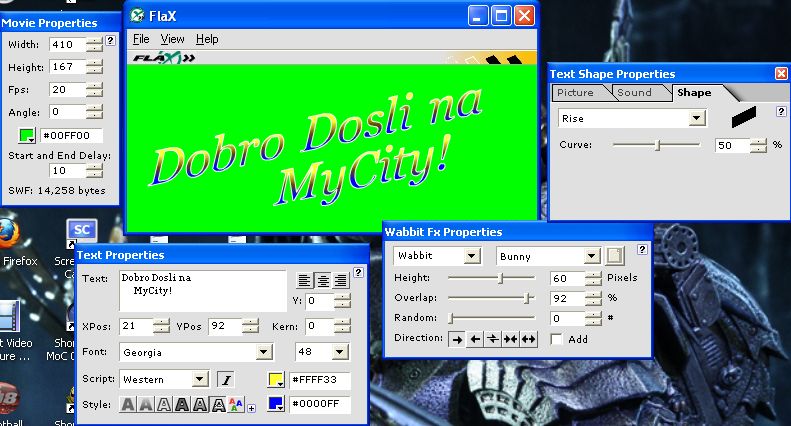Open help in Text Properties panel
This screenshot has height=426, width=791.
[358, 273]
